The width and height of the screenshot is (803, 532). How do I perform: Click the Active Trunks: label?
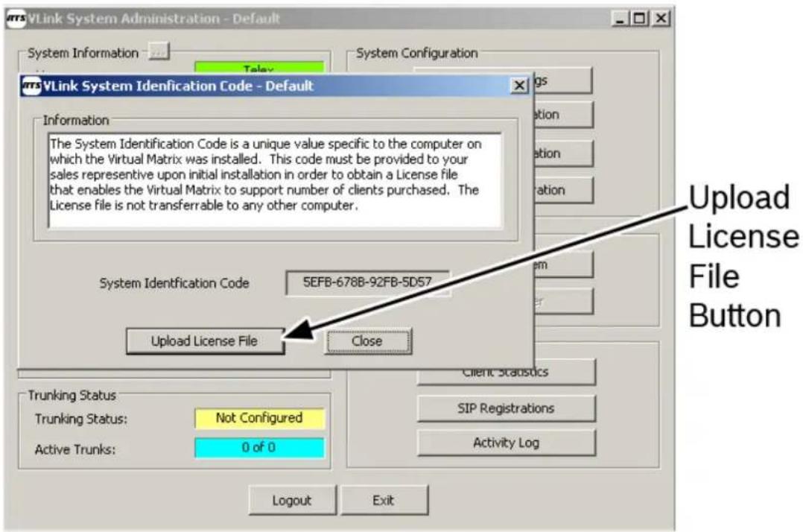click(75, 449)
